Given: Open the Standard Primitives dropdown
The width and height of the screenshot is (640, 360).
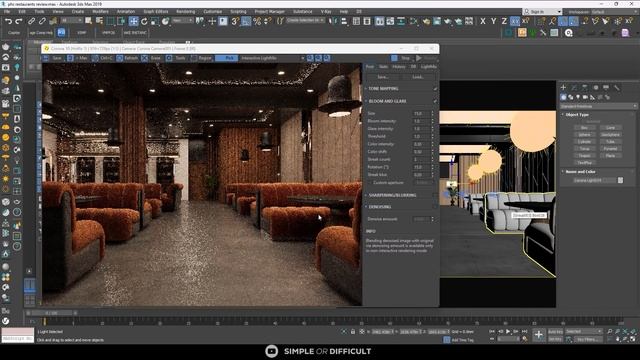Looking at the screenshot, I should click(598, 107).
